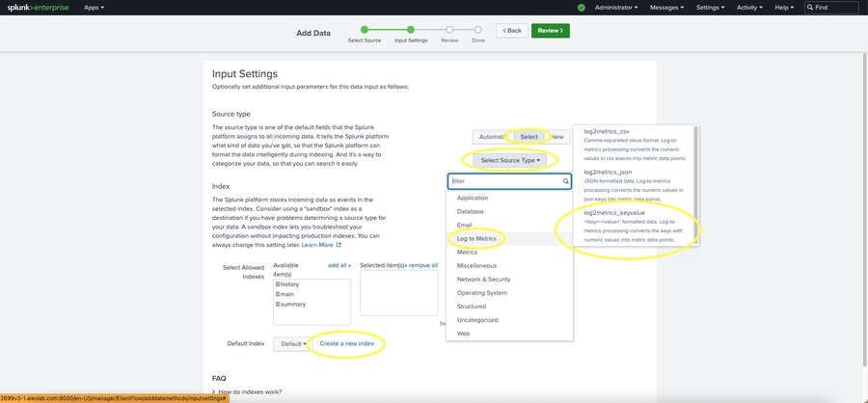Click the Select Source step circle

tap(364, 30)
